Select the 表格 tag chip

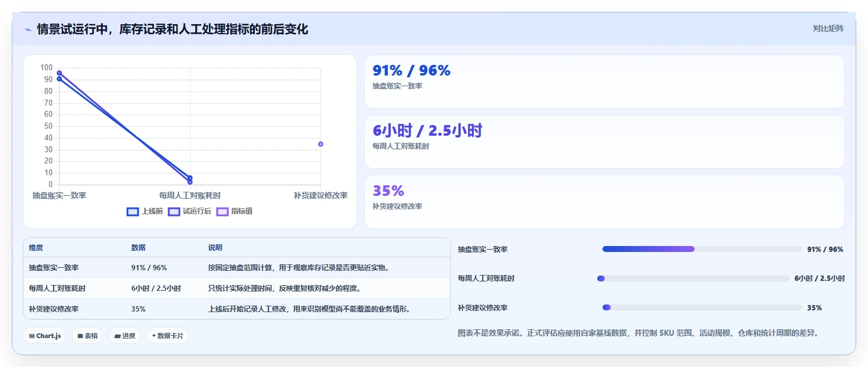click(88, 336)
